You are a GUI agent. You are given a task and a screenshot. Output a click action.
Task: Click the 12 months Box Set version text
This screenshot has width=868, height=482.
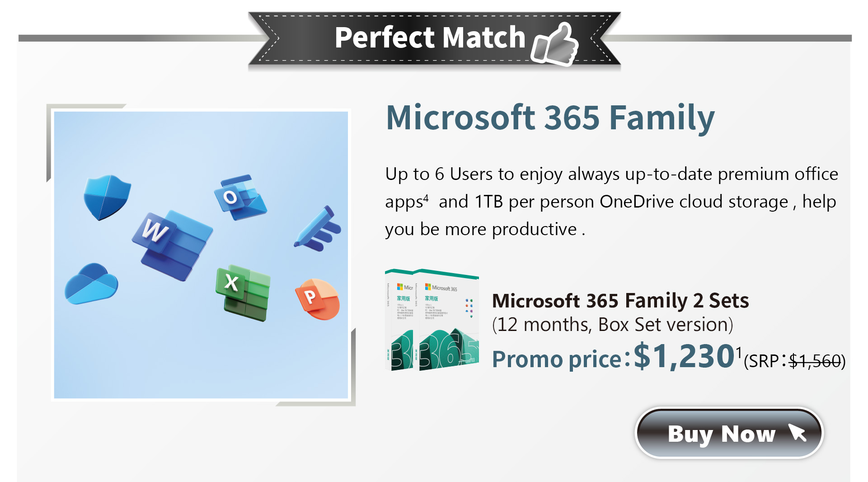(612, 325)
